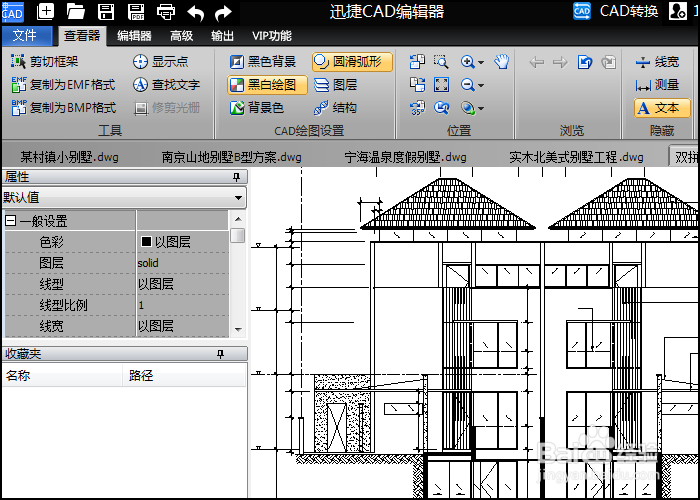The image size is (700, 500).
Task: Click properties scrollbar up arrow
Action: click(238, 219)
